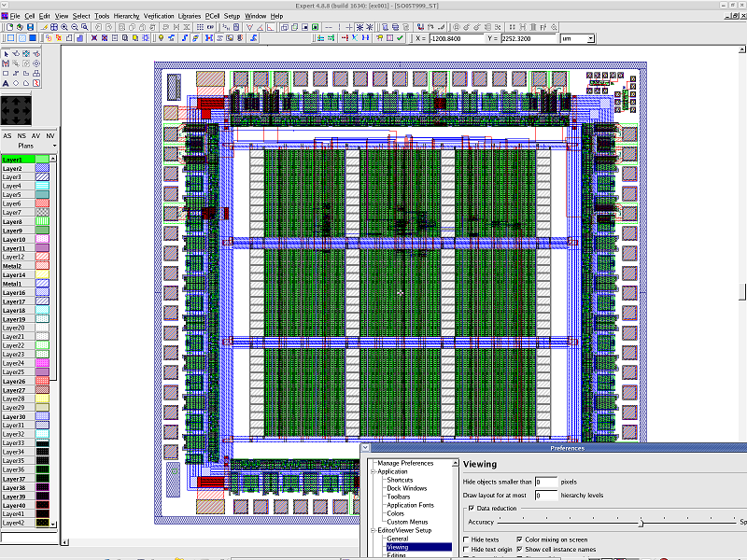Enable the Hide texts checkbox
Viewport: 747px width, 560px height.
467,539
